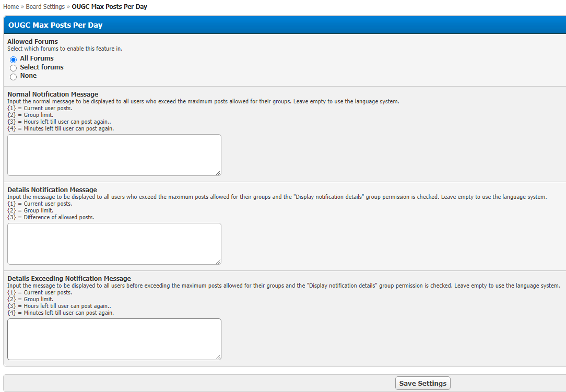Click the Normal Notification Message heading
Viewport: 566px width, 392px height.
tap(53, 94)
